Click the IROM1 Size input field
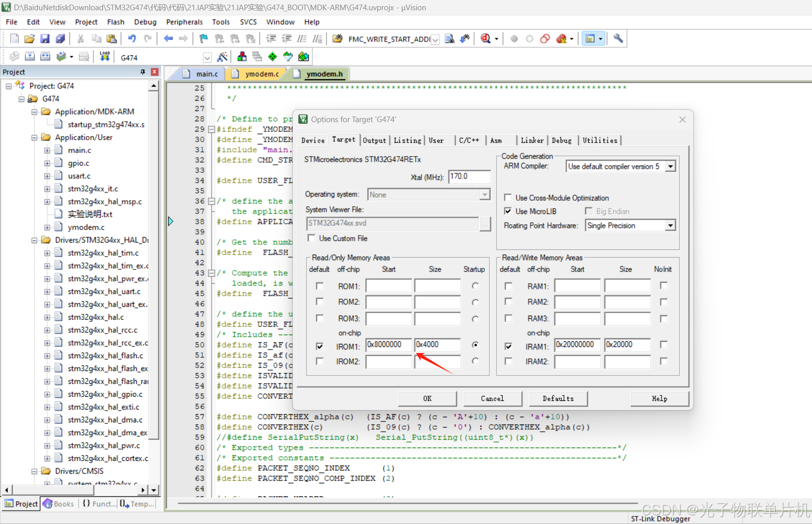The width and height of the screenshot is (812, 524). (x=437, y=345)
